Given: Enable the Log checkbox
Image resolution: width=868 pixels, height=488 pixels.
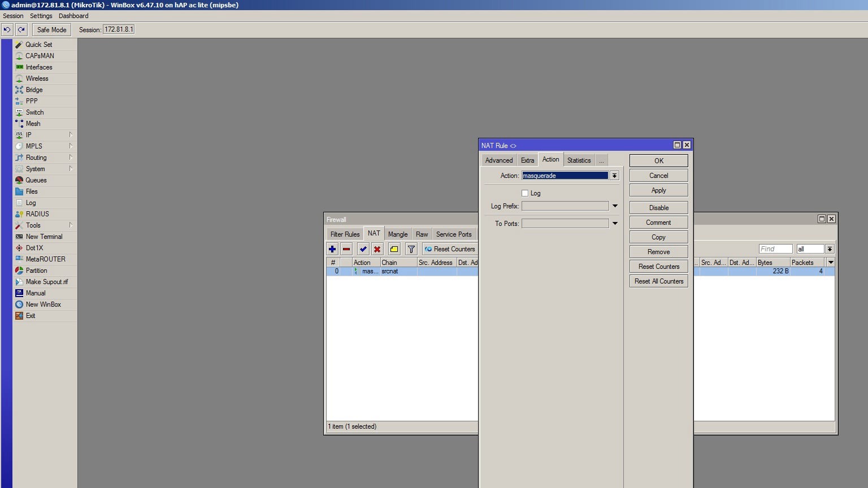Looking at the screenshot, I should (x=525, y=193).
